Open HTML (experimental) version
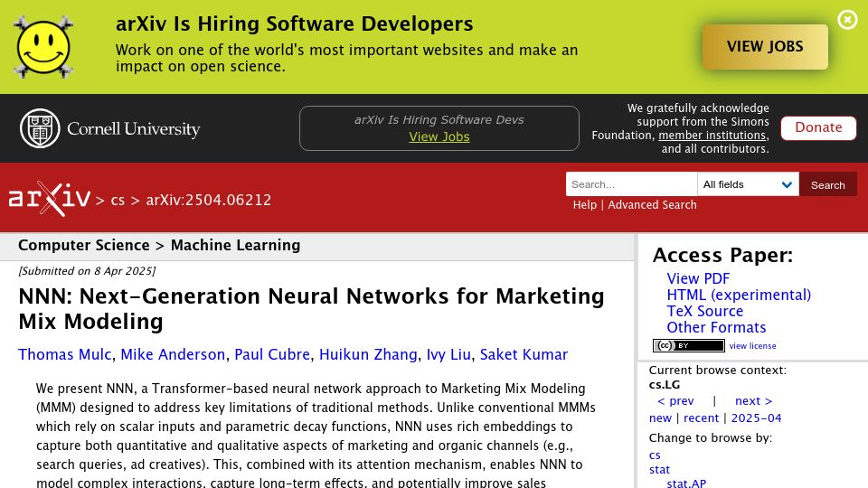Image resolution: width=868 pixels, height=488 pixels. (739, 295)
